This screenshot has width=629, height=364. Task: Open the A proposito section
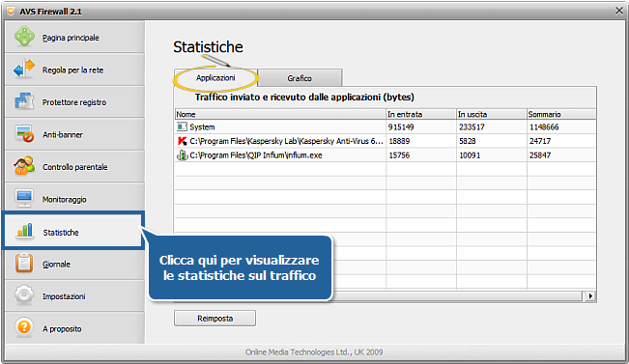(74, 328)
